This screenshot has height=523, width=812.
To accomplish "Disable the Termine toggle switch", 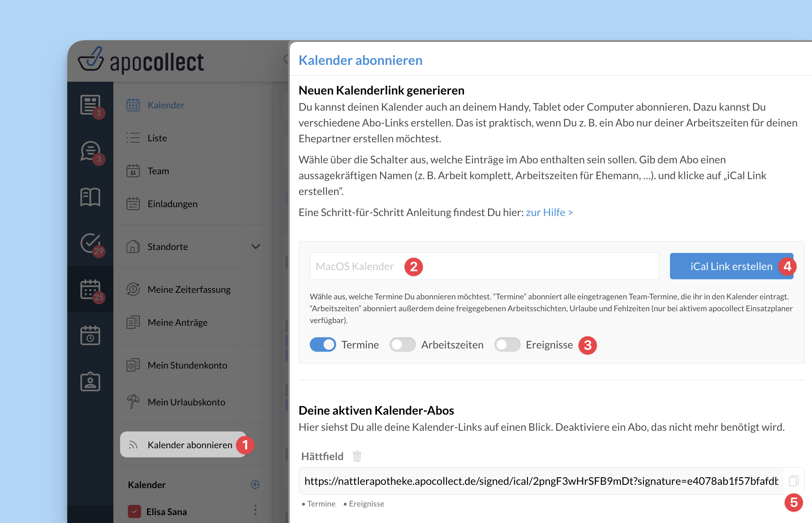I will click(x=322, y=345).
